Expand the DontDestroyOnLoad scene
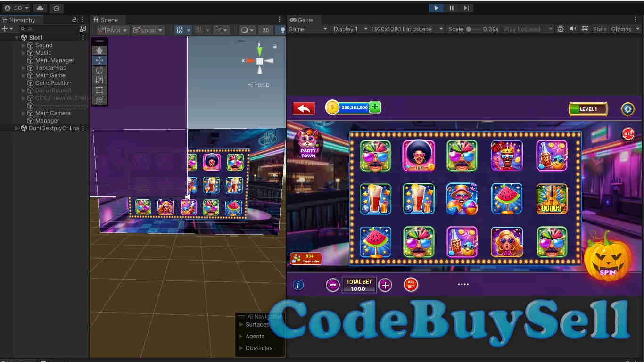Image resolution: width=644 pixels, height=362 pixels. coord(17,128)
